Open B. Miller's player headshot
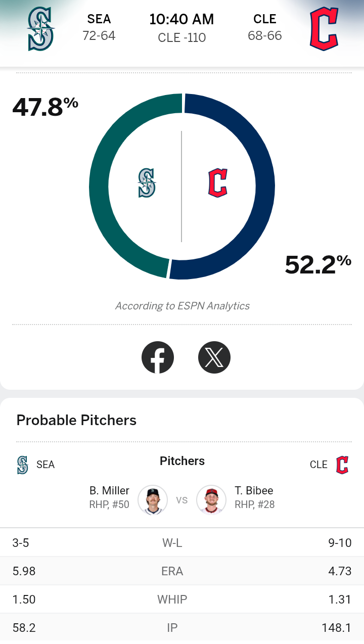This screenshot has width=364, height=644. point(153,499)
